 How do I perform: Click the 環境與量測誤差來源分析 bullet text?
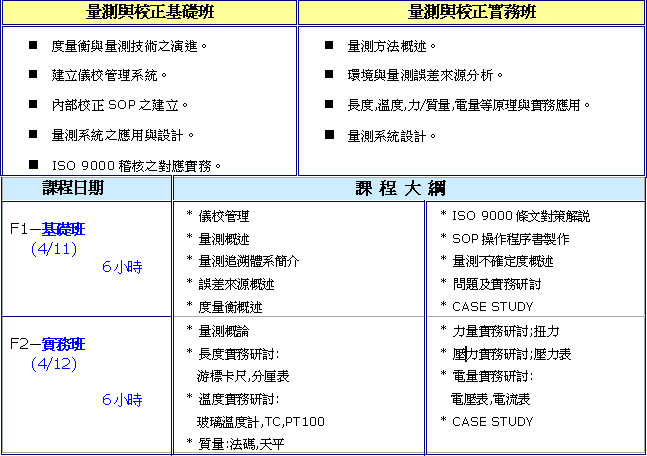coord(425,75)
